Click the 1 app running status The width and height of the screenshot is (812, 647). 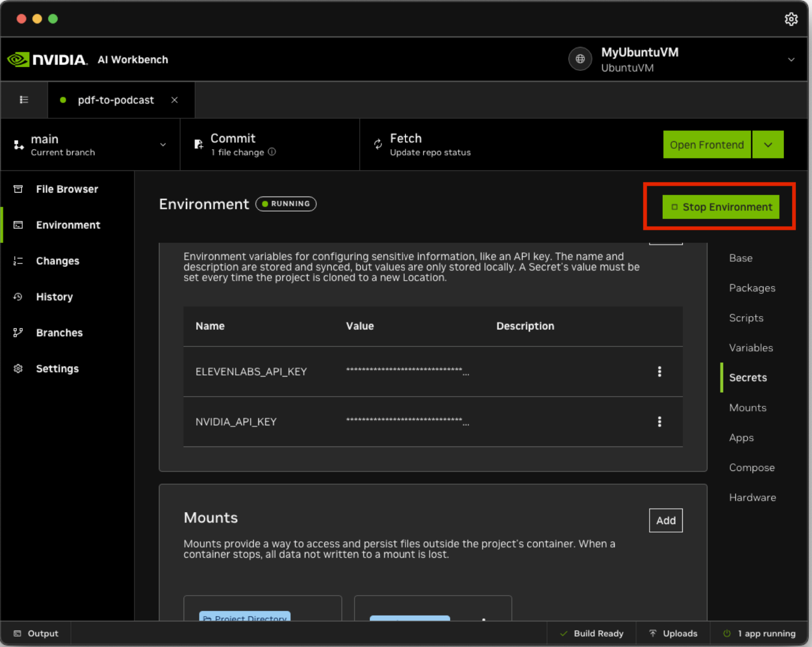click(759, 633)
